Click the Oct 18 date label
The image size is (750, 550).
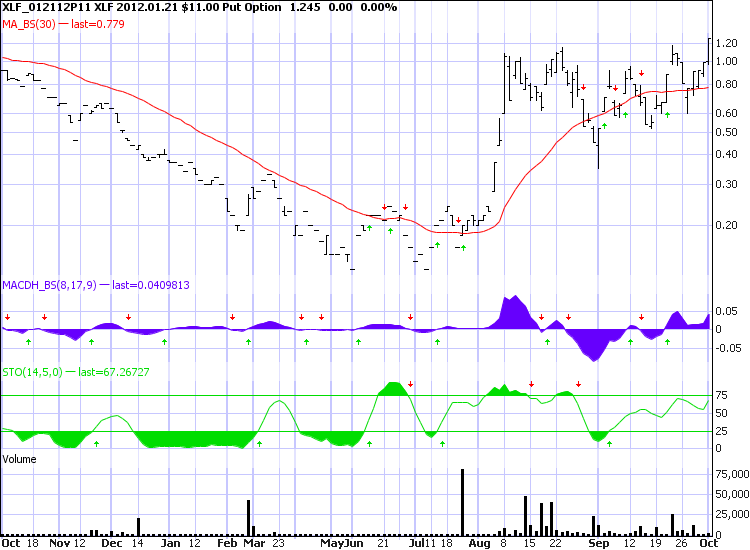[18, 543]
